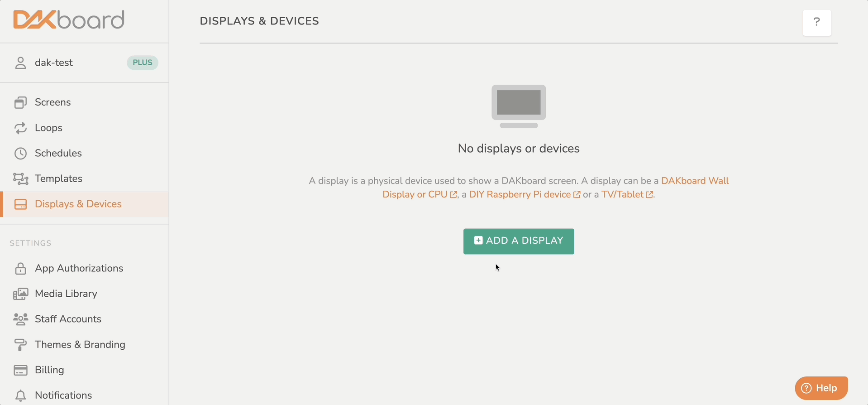Viewport: 868px width, 405px height.
Task: Click the DAKboard logo
Action: coord(69,19)
